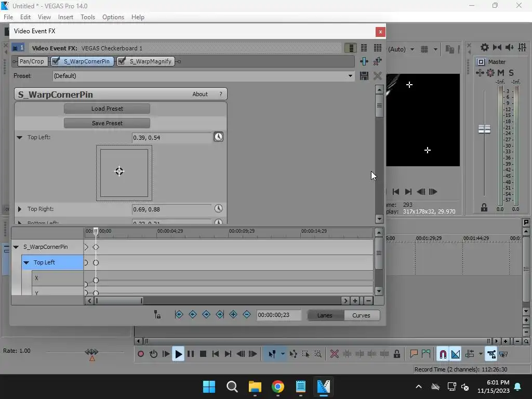Insert marker icon in main toolbar
Viewport: 532px width, 399px height.
point(414,354)
